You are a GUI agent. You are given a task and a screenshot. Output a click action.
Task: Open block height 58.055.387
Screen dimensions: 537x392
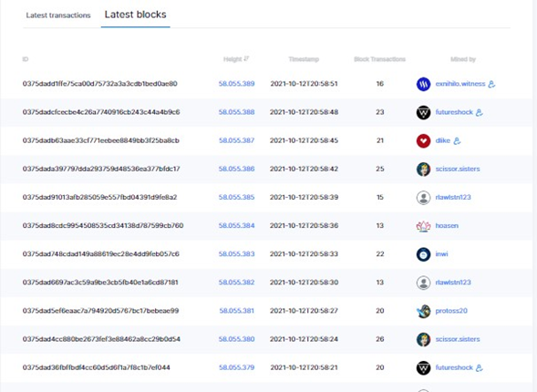237,140
